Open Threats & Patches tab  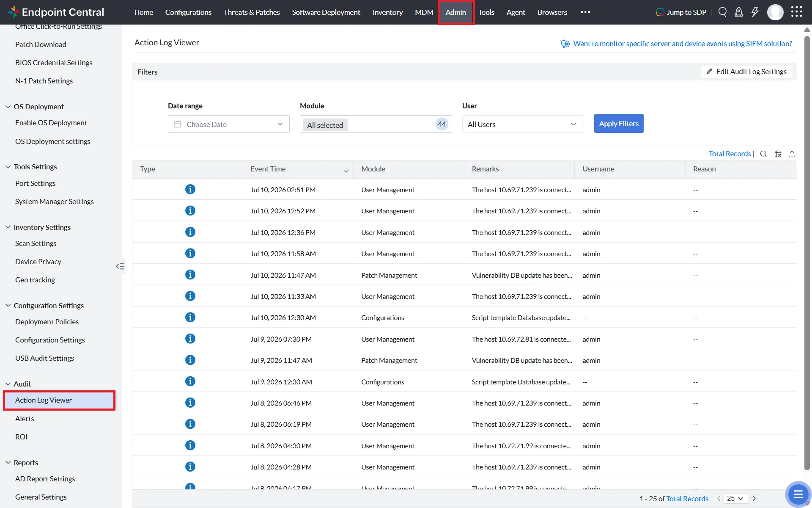(x=252, y=12)
